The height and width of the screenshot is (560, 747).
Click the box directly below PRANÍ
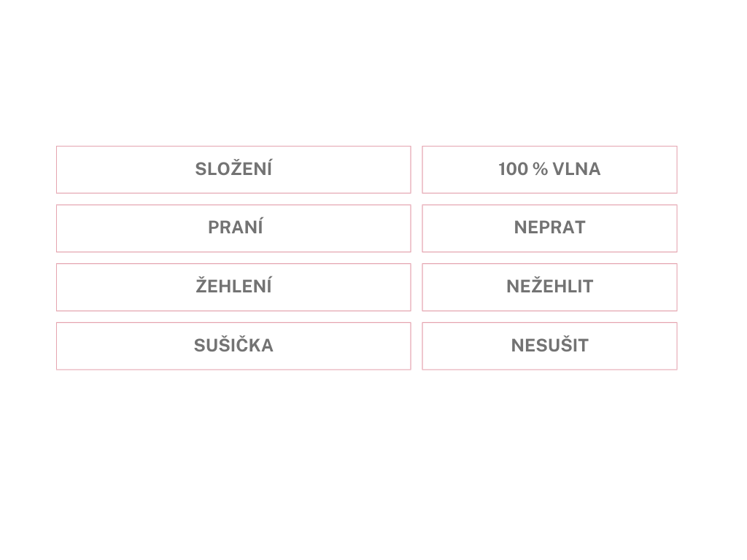[x=233, y=287]
